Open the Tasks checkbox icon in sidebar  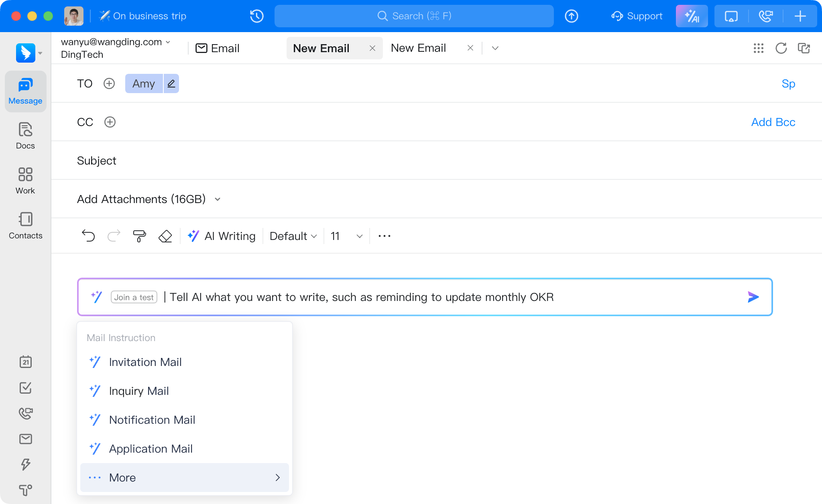point(25,388)
